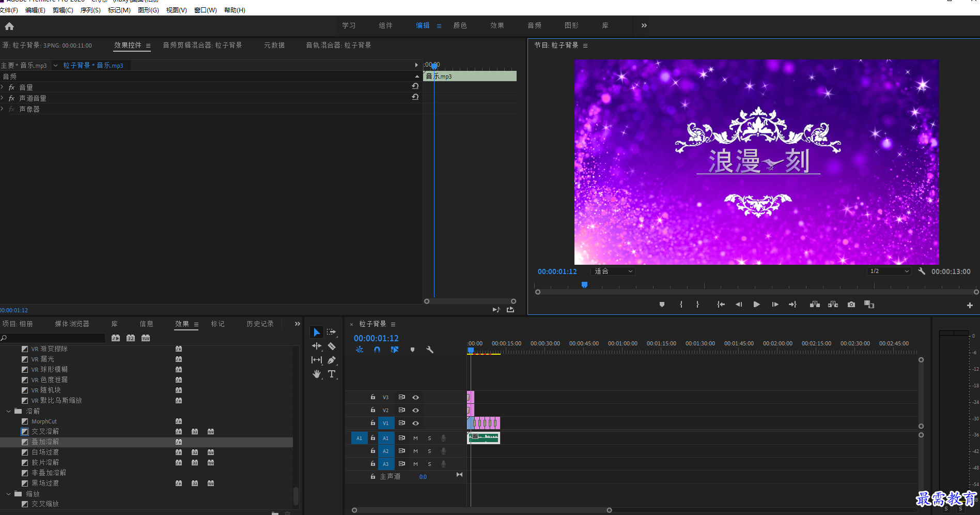This screenshot has height=515, width=980.
Task: Toggle insert sequences as nests
Action: coord(360,350)
